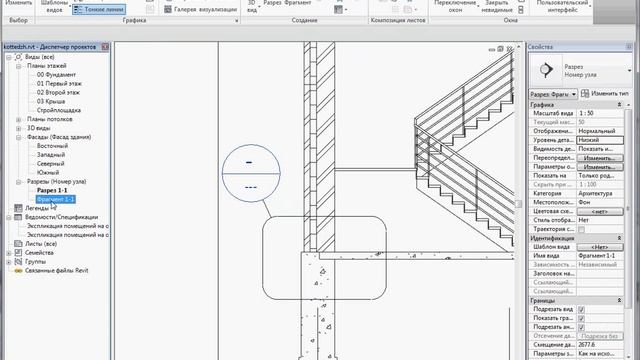Viewport: 640px width, 360px height.
Task: Click the view window restore icon
Action: tap(500, 49)
